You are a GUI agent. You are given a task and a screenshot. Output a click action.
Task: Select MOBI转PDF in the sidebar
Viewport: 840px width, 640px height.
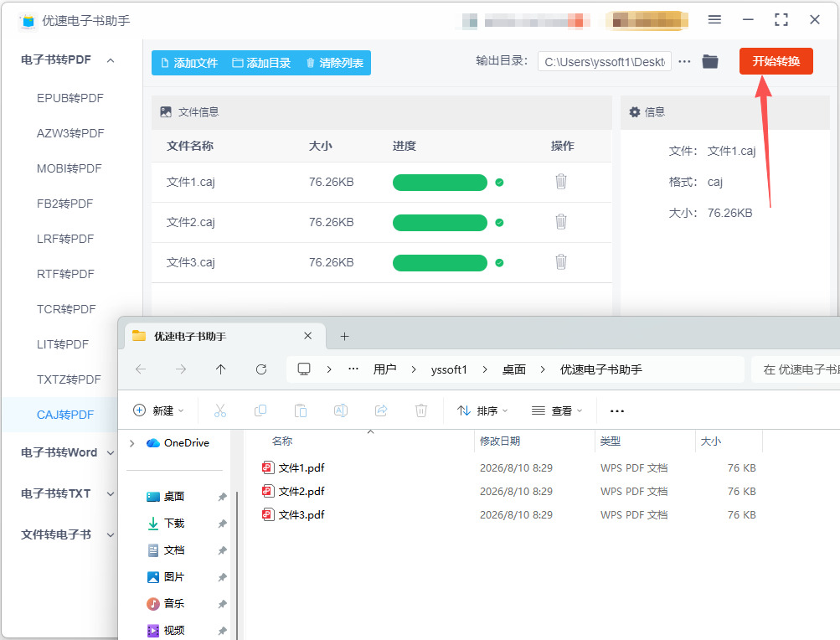pos(70,168)
